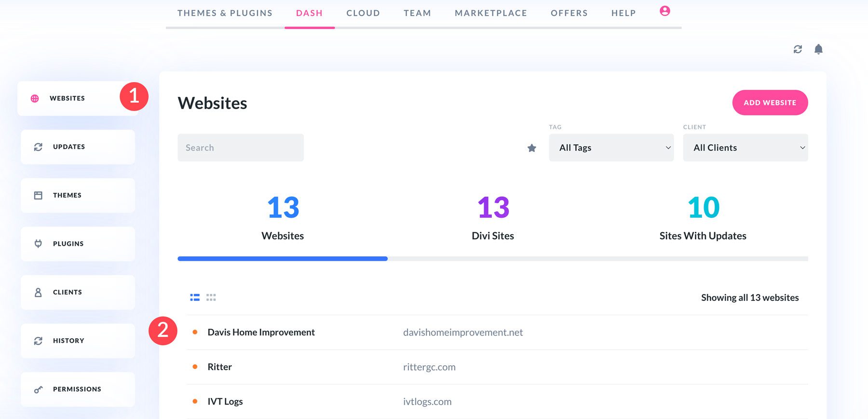Screen dimensions: 868x419
Task: Open the Updates sidebar section
Action: (x=78, y=147)
